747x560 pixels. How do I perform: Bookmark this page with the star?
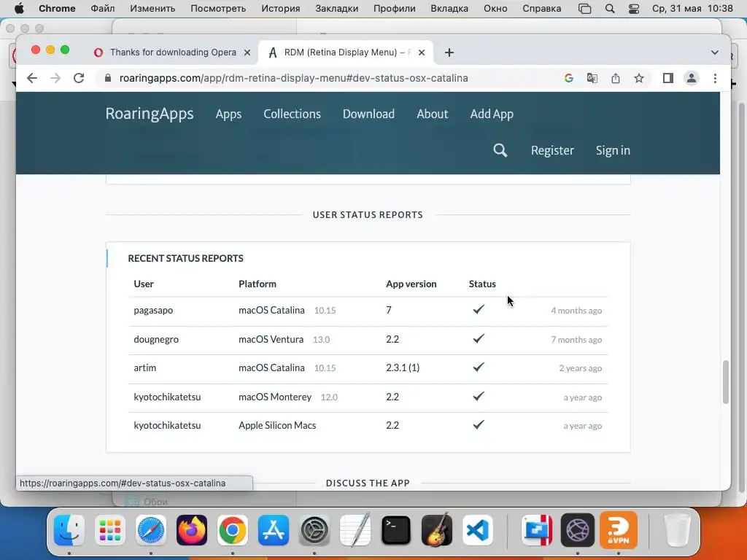pyautogui.click(x=639, y=78)
